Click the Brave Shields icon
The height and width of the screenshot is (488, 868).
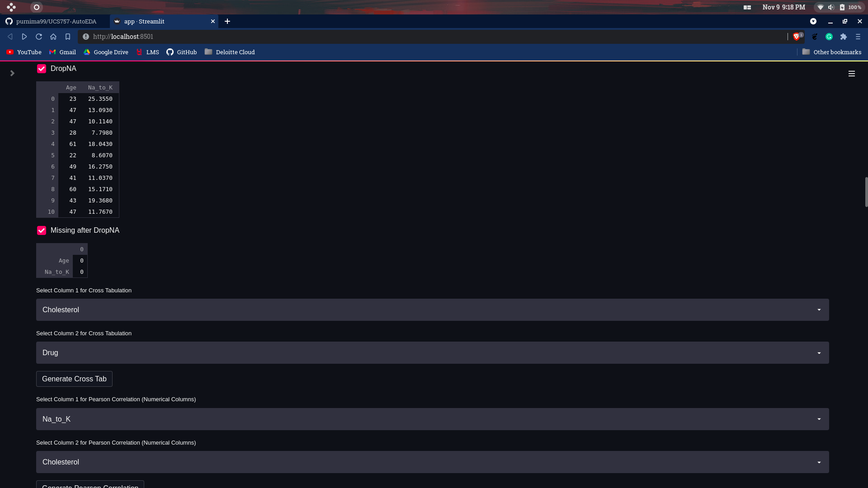pos(797,37)
